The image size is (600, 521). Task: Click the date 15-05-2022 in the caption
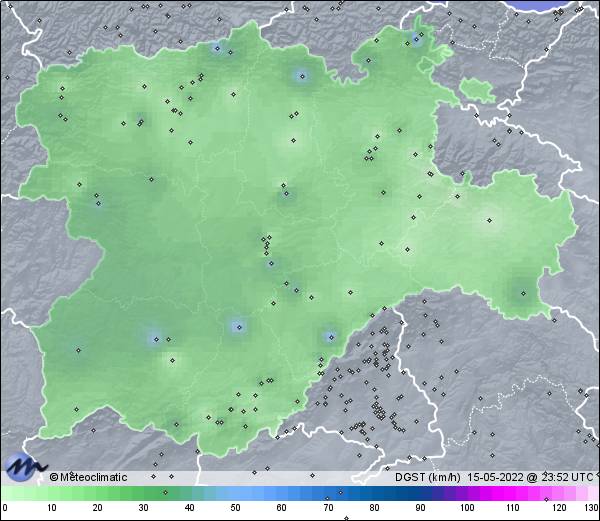click(x=495, y=477)
